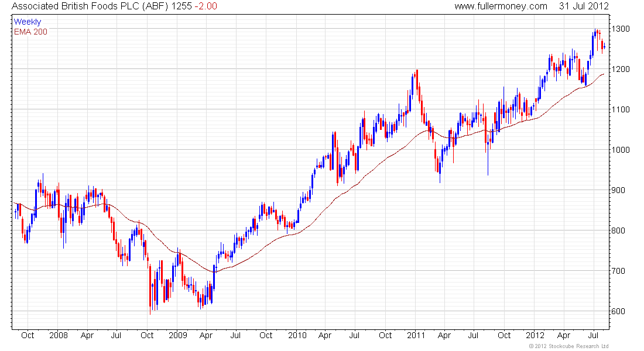644x351 pixels.
Task: Click the 'Weekly' legend label
Action: [x=28, y=22]
